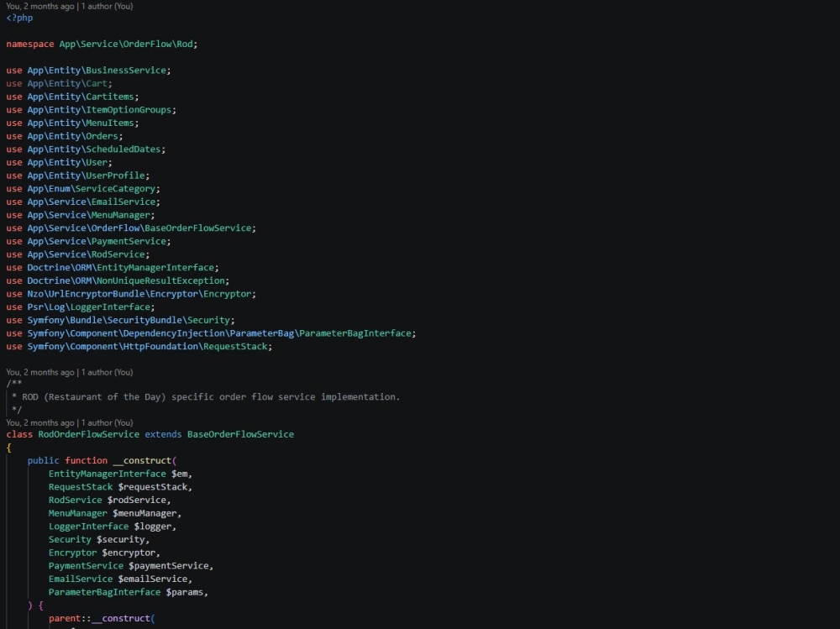The image size is (840, 629).
Task: Click the use App\Entity\UserProfile line
Action: tap(77, 176)
